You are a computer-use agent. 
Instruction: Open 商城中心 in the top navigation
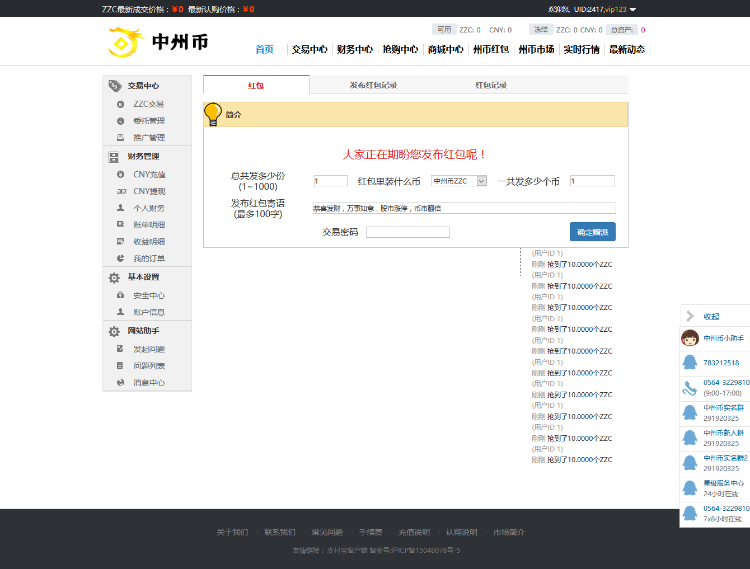(x=446, y=49)
